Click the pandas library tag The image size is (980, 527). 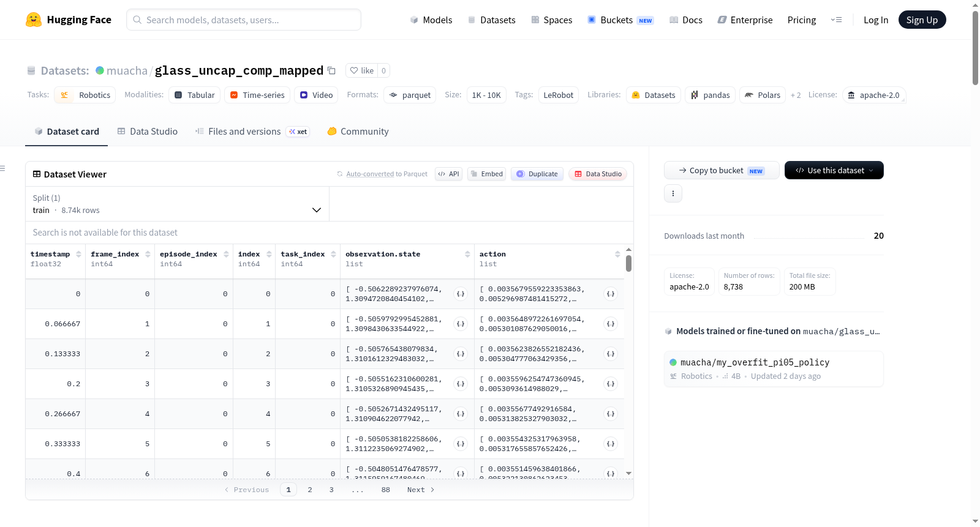710,95
